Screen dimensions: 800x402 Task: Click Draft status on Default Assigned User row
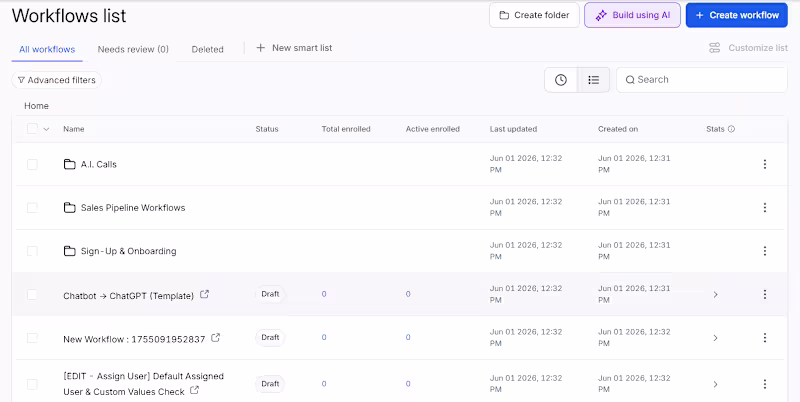(270, 384)
